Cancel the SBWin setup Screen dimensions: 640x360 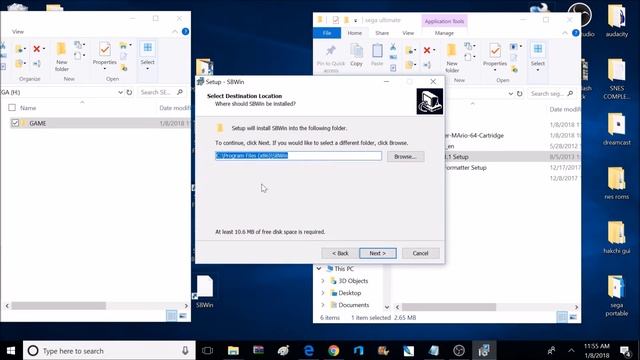[x=420, y=253]
